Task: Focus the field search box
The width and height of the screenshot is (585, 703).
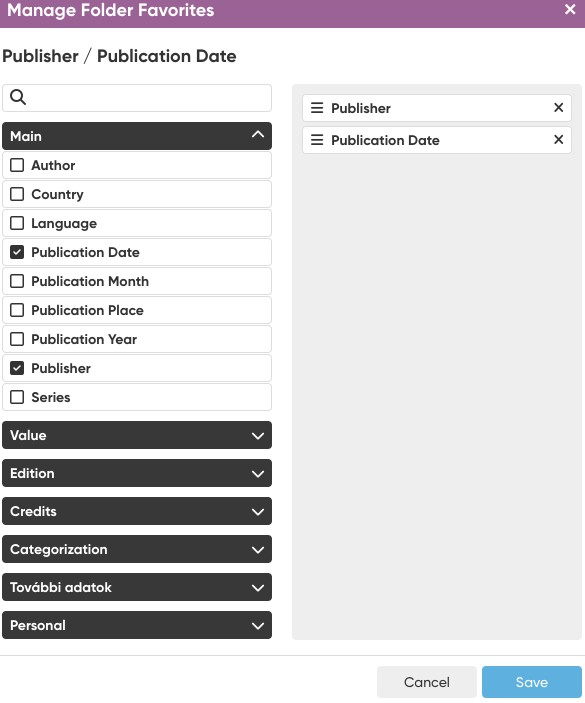Action: point(137,98)
